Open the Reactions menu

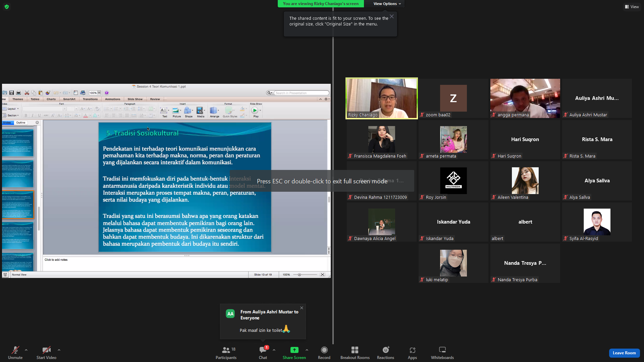pyautogui.click(x=385, y=353)
